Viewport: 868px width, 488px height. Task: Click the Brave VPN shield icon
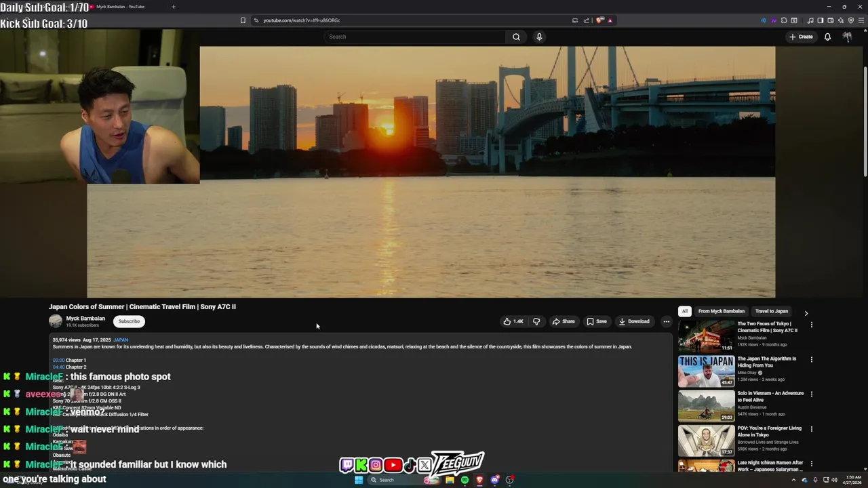(851, 20)
